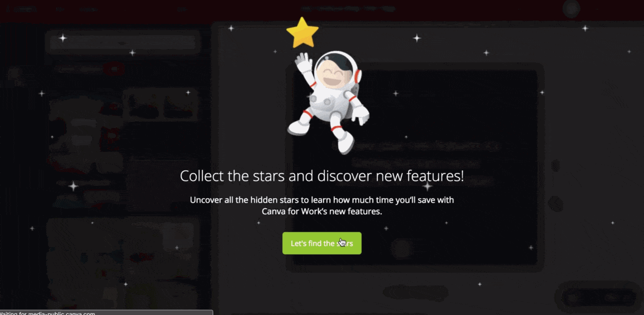The width and height of the screenshot is (644, 315).
Task: Click the upper blurred icon right of canvas
Action: click(555, 166)
